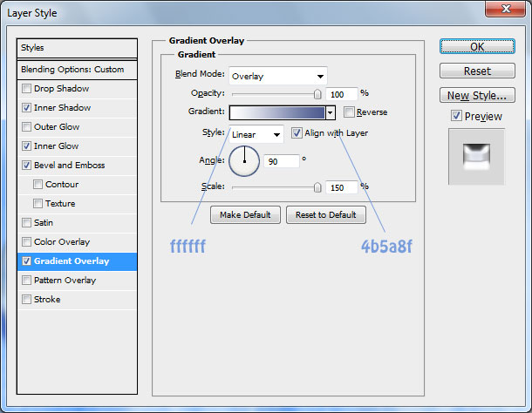Uncheck the Bevel and Emboss checkbox
Image resolution: width=532 pixels, height=413 pixels.
point(26,166)
